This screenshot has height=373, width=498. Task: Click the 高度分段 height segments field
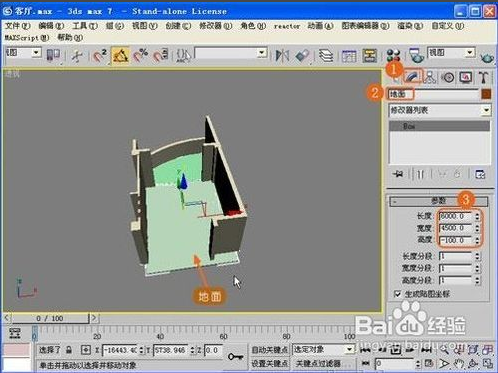pos(455,280)
